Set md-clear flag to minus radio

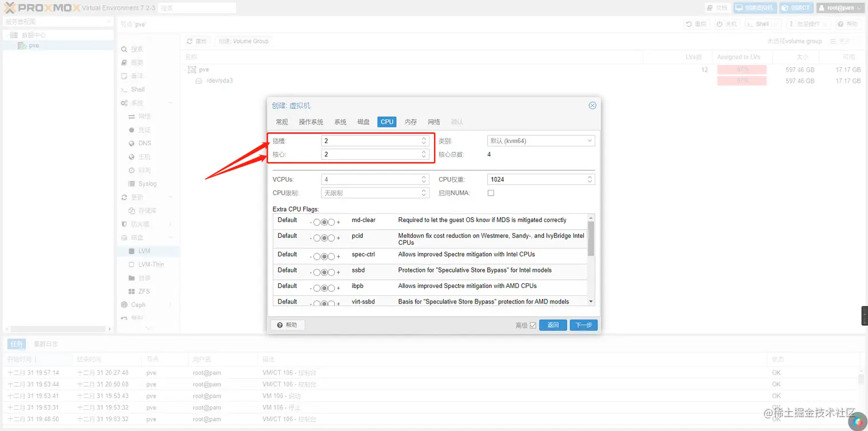click(x=317, y=222)
